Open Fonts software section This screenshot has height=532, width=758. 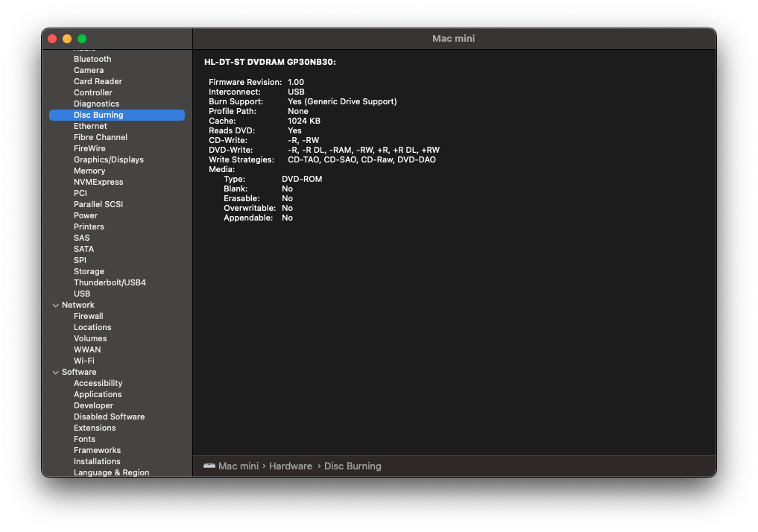(85, 439)
